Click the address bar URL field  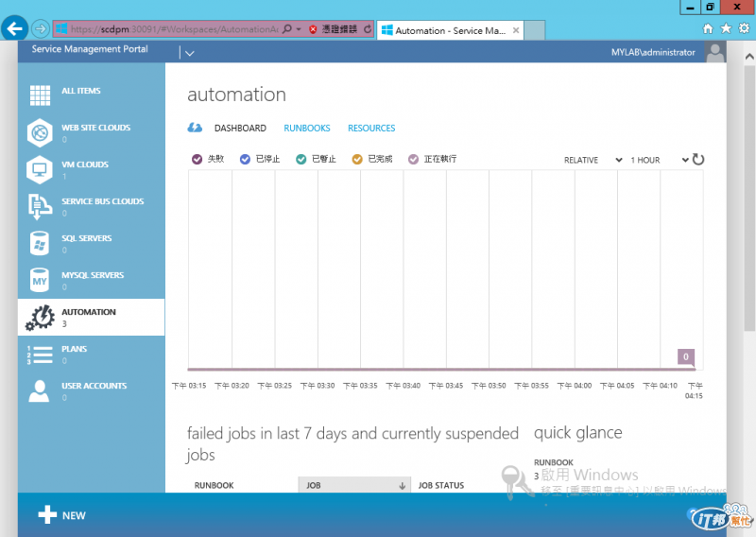(174, 29)
